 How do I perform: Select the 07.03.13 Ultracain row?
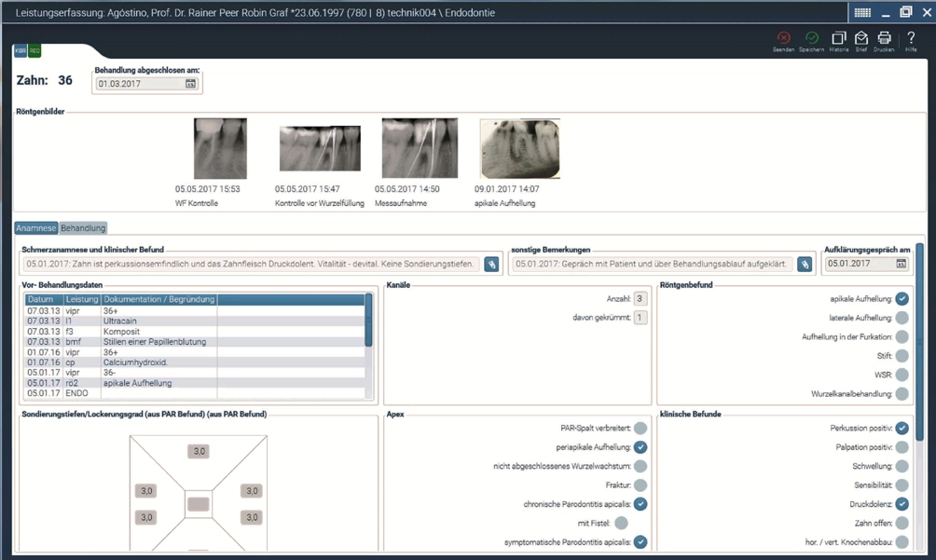point(195,321)
